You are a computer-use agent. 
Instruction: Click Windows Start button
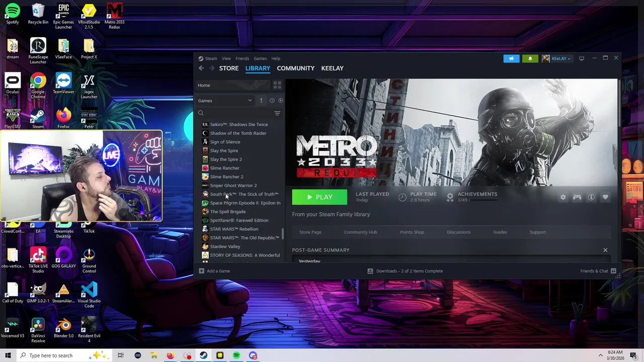8,355
